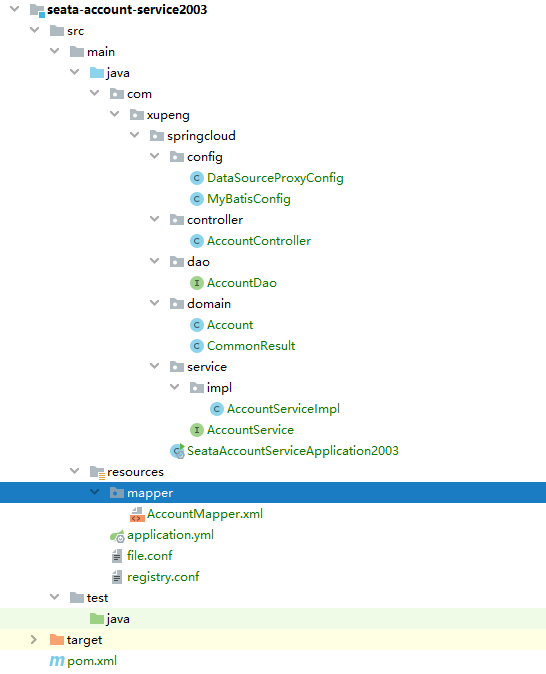Click the application.yml Spring config icon
The height and width of the screenshot is (674, 546).
(x=117, y=536)
